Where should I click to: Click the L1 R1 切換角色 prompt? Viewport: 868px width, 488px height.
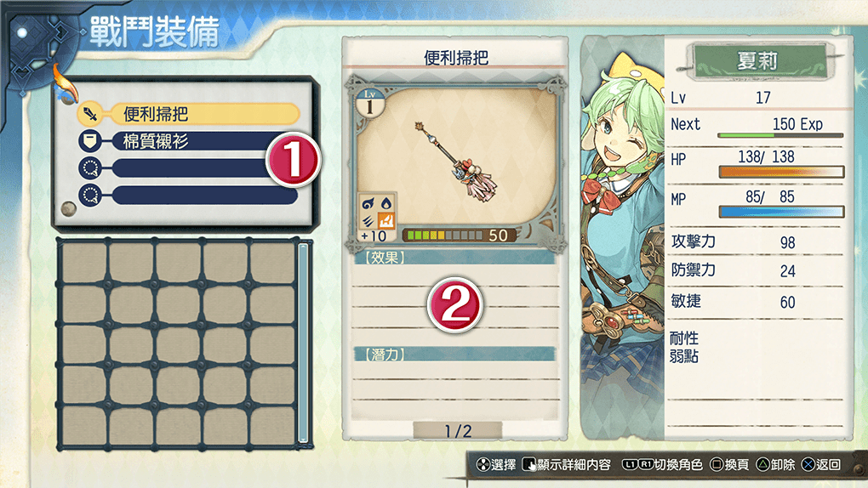pyautogui.click(x=662, y=464)
